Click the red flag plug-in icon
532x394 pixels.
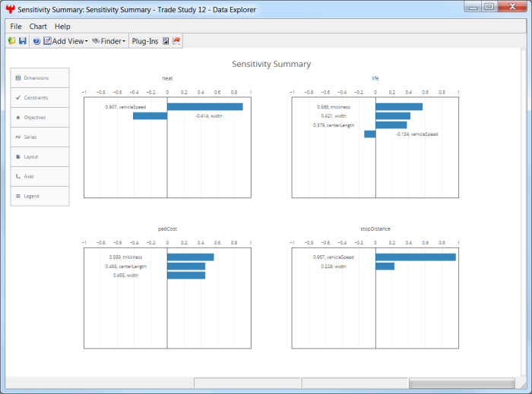click(176, 41)
